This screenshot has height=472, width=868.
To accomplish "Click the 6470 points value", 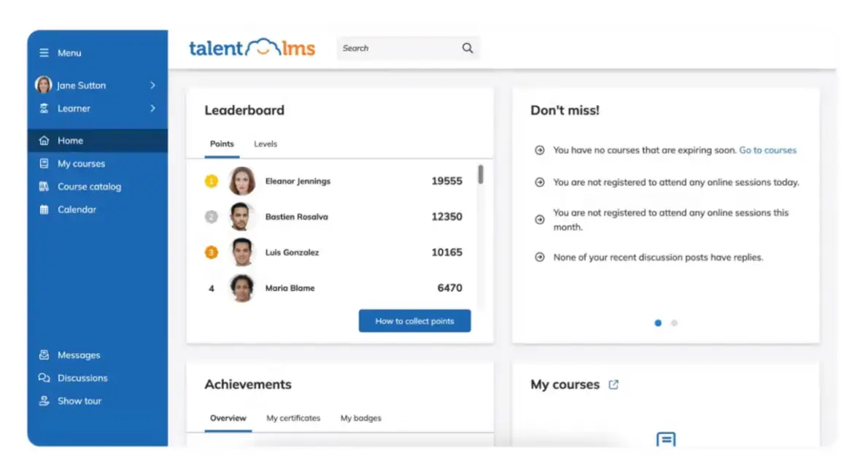I will click(449, 287).
